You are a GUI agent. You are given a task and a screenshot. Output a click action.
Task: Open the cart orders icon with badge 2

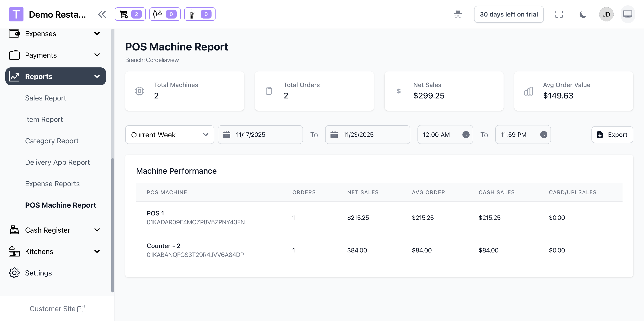point(130,14)
